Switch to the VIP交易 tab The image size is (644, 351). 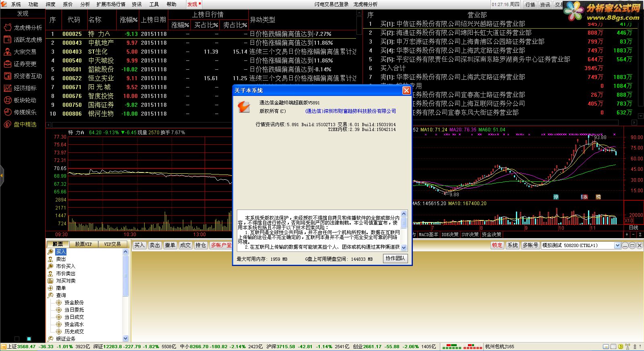click(x=112, y=244)
